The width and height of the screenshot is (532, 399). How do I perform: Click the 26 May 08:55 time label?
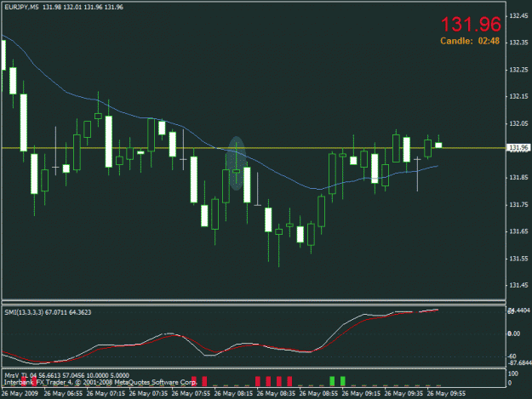coord(318,394)
